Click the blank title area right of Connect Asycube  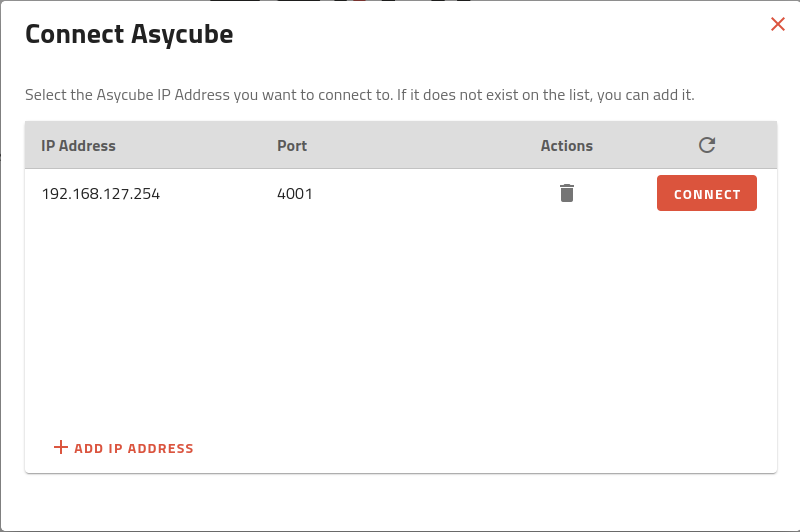(500, 35)
